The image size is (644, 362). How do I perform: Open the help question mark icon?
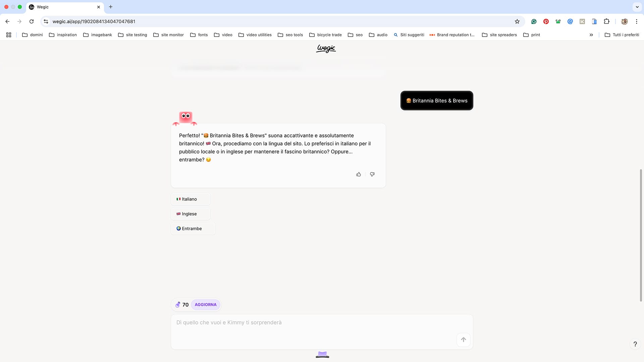click(x=635, y=344)
